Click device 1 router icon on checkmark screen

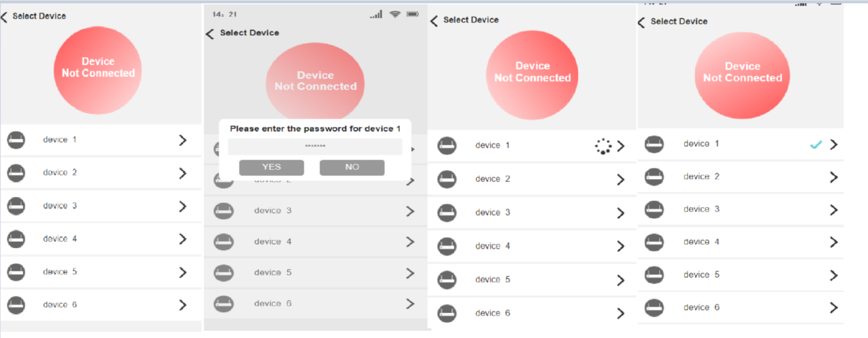point(654,144)
